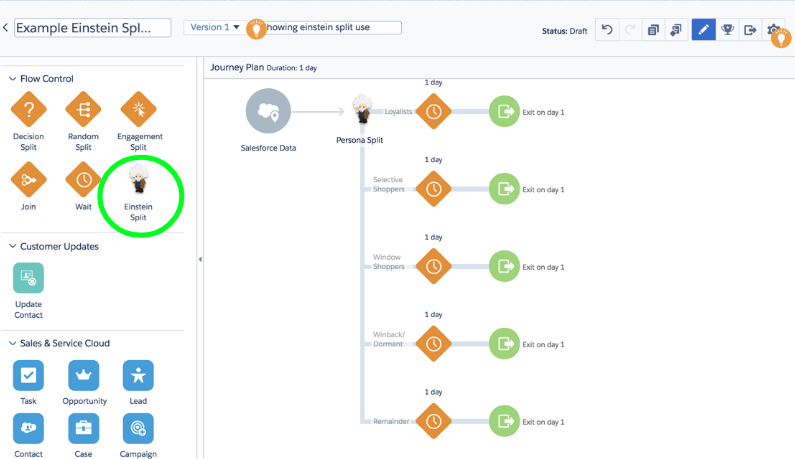Screen dimensions: 795x459
Task: Click the Journey Plan heading
Action: click(237, 67)
